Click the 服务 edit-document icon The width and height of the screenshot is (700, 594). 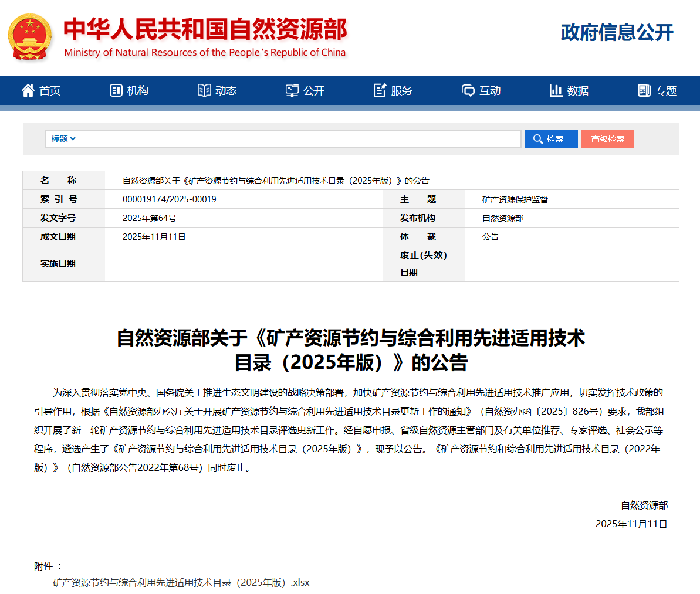[x=380, y=90]
